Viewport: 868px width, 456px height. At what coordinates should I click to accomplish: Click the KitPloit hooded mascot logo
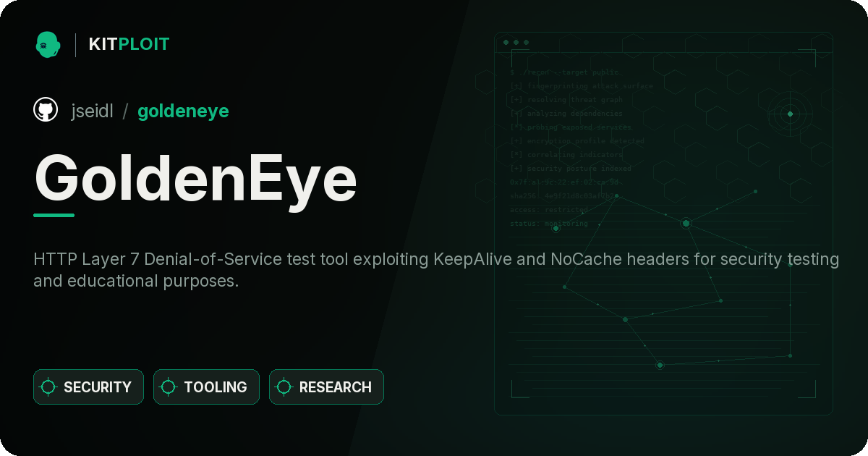48,44
